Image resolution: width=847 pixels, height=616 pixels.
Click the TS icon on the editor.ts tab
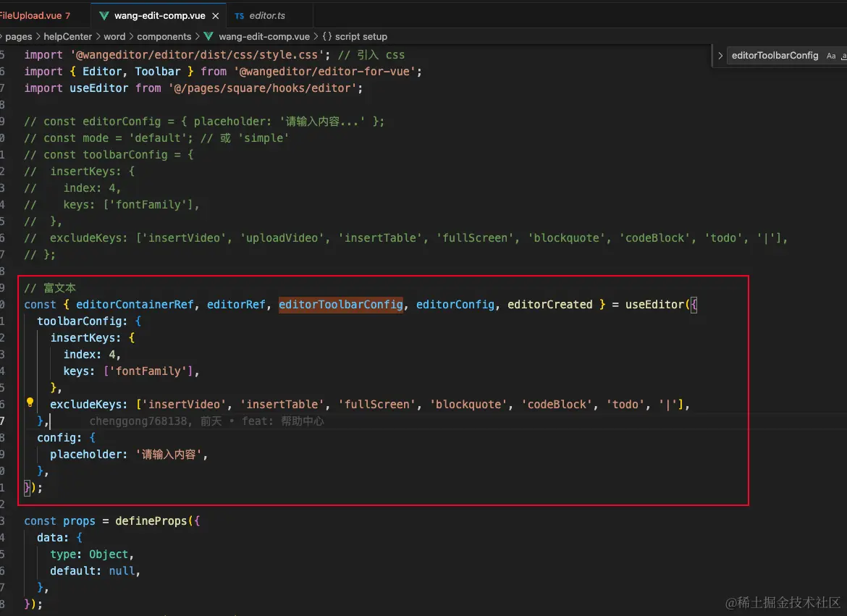tap(240, 14)
